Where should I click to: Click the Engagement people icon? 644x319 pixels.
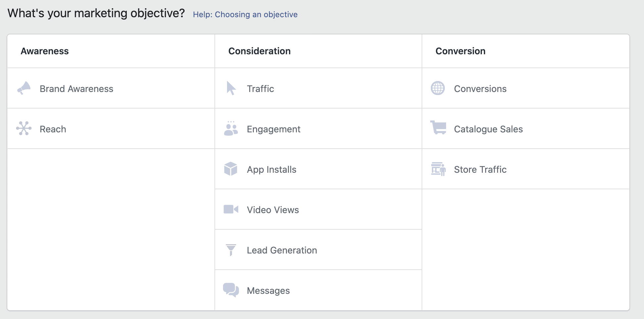231,129
